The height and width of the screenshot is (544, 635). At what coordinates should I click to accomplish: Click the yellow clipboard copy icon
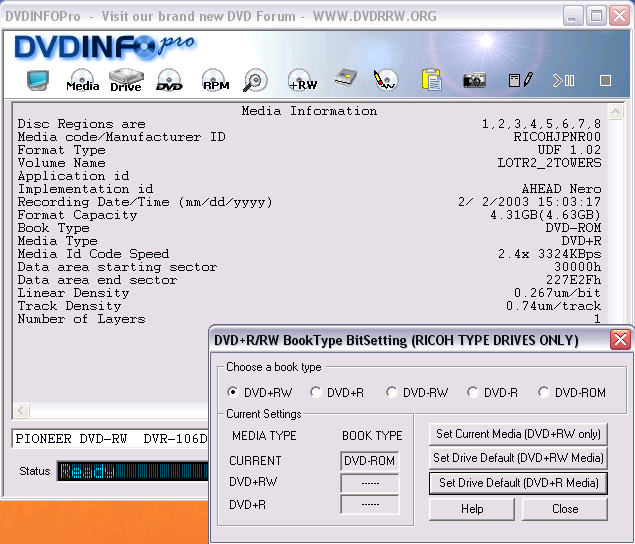pos(431,80)
